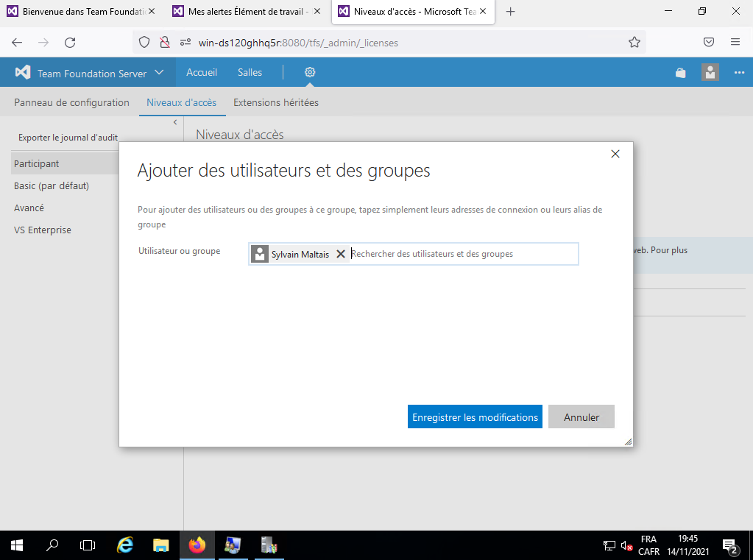This screenshot has height=560, width=753.
Task: Switch to Panneau de configuration tab
Action: pos(71,103)
